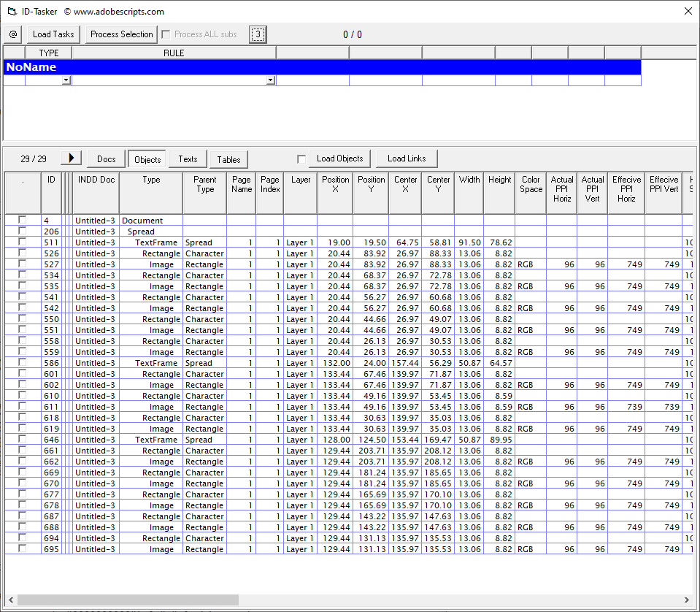Check the row checkbox for ID 695

click(23, 549)
